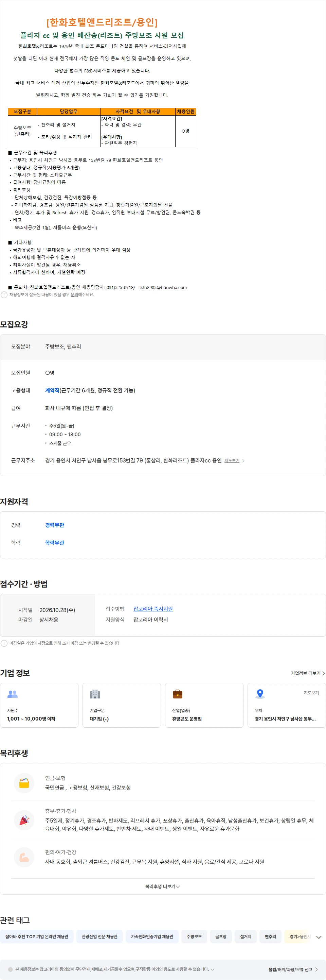This screenshot has height=980, width=326.
Task: Click the 경력무관 text
Action: point(54,525)
